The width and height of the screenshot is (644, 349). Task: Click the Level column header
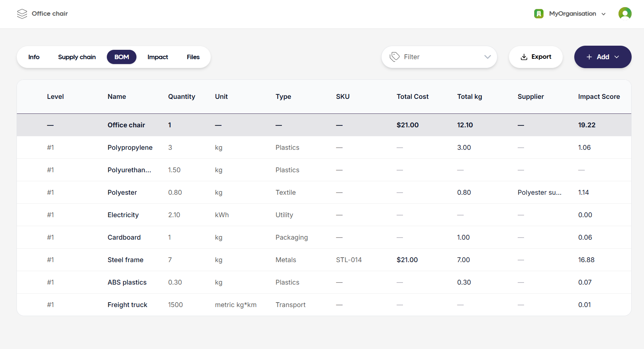point(55,97)
